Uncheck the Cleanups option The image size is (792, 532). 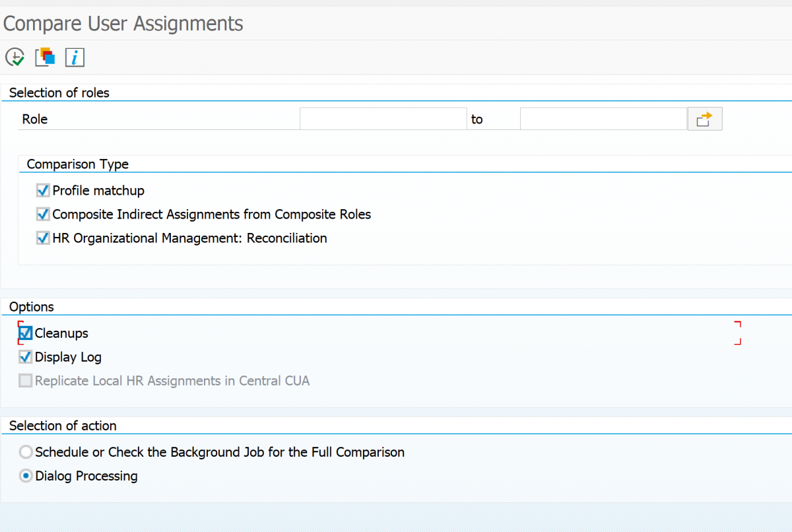[x=24, y=333]
